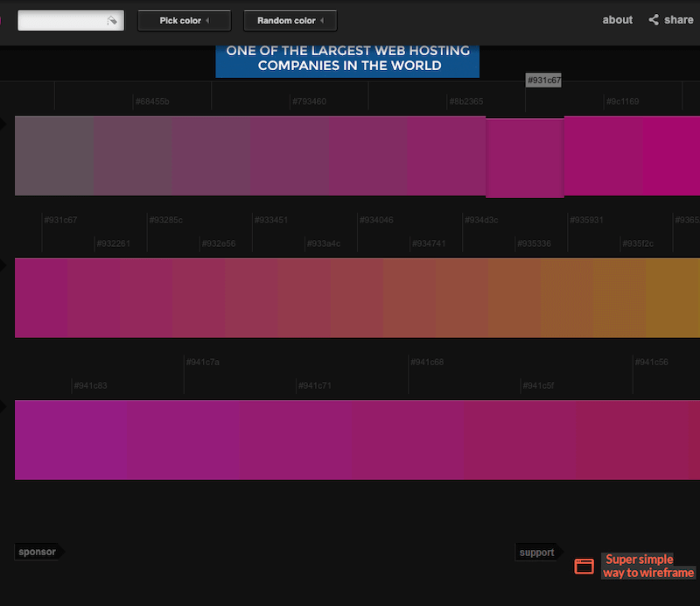The height and width of the screenshot is (606, 700).
Task: Click the arrow marker beside the bottom purple row
Action: pyautogui.click(x=3, y=406)
